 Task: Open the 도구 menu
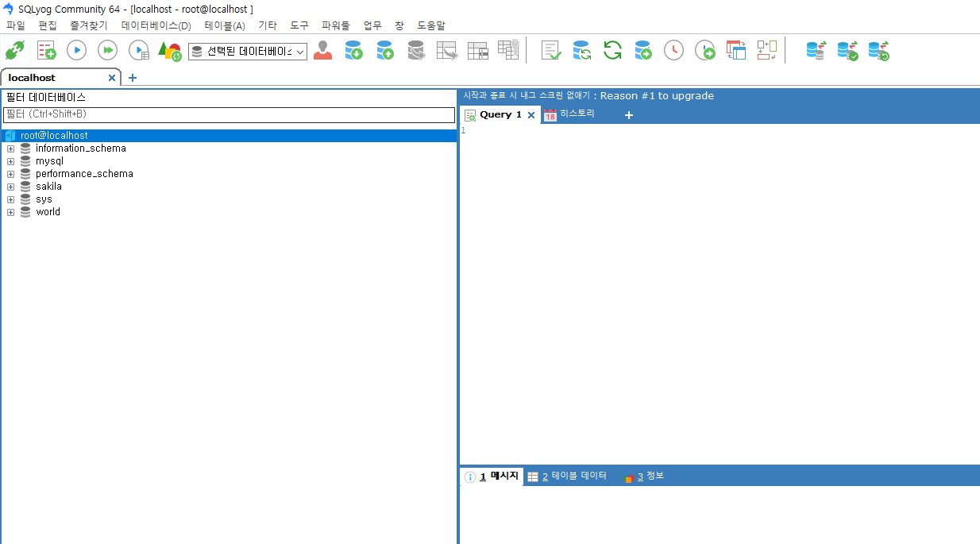click(299, 25)
